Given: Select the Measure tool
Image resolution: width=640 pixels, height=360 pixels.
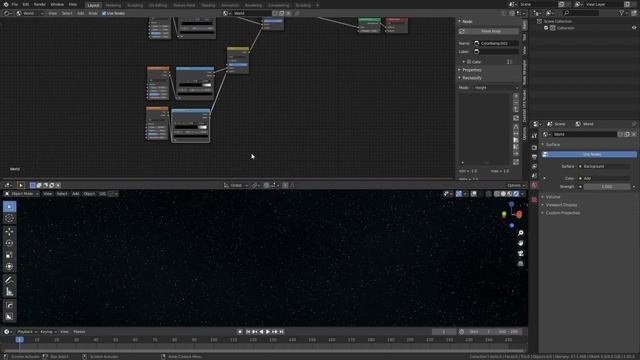Looking at the screenshot, I should pos(9,292).
